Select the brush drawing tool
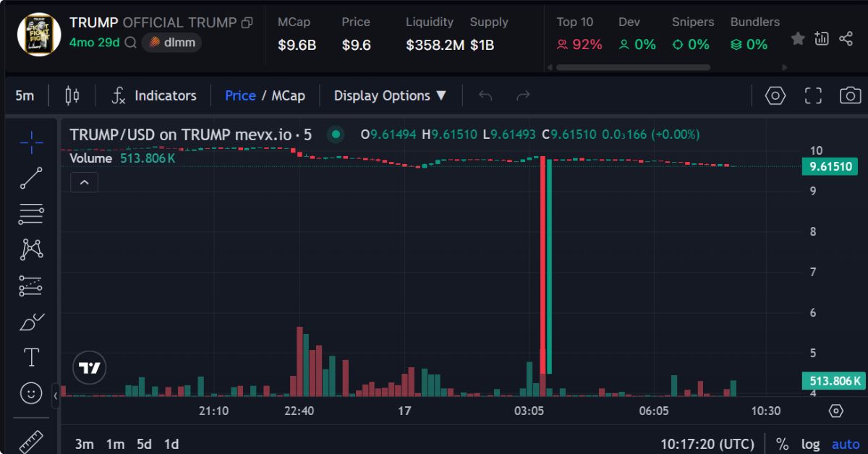This screenshot has width=868, height=454. tap(31, 322)
